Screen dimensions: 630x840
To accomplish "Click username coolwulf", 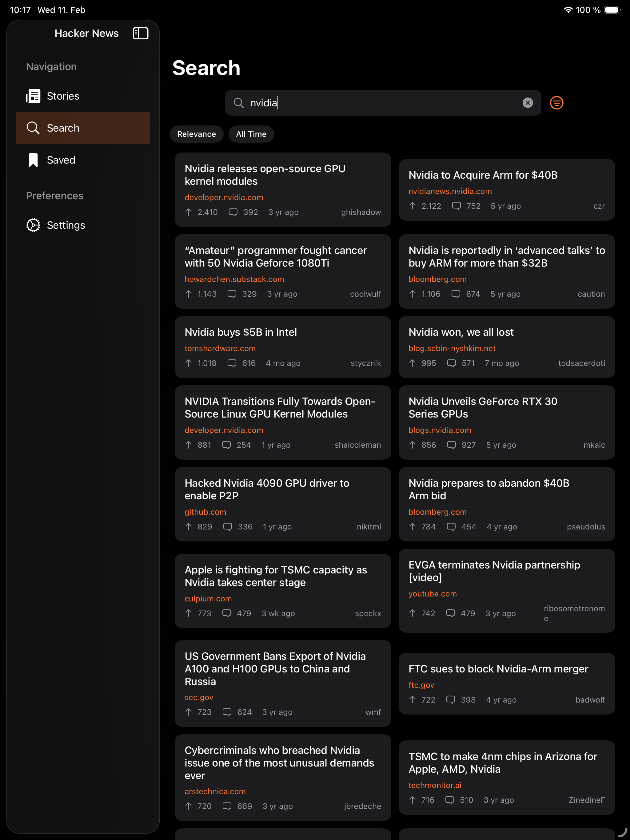I will (x=365, y=294).
